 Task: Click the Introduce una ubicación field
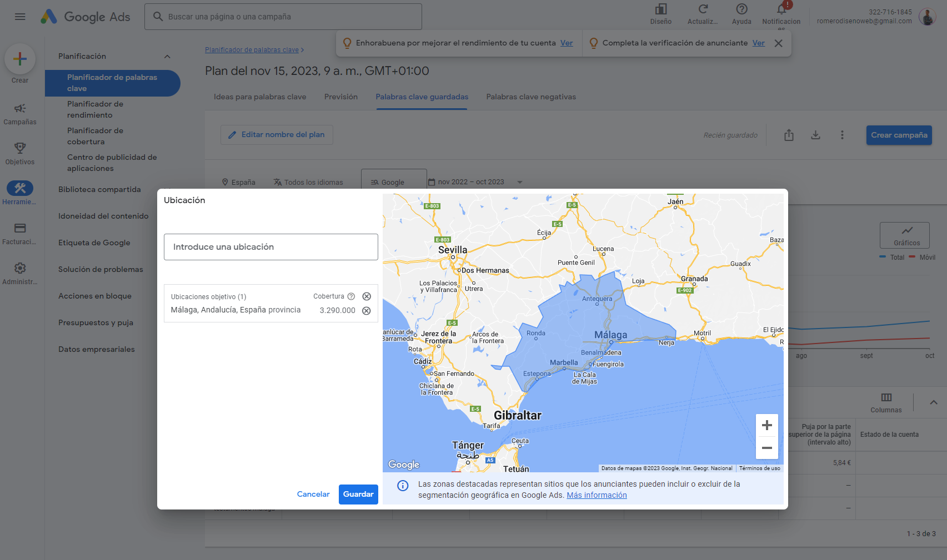270,247
